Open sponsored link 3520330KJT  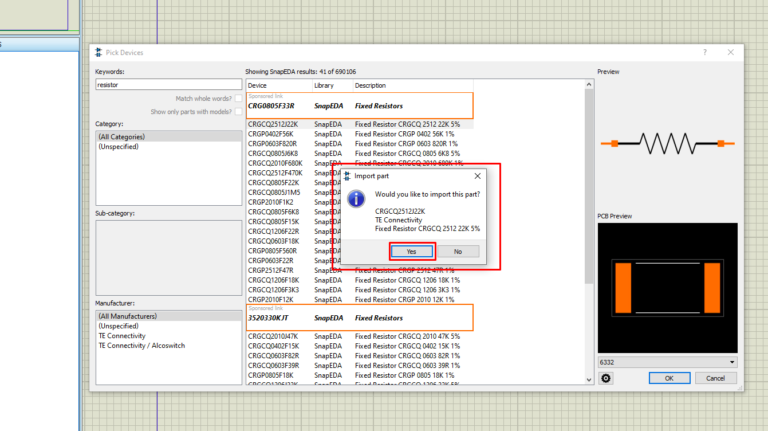360,318
